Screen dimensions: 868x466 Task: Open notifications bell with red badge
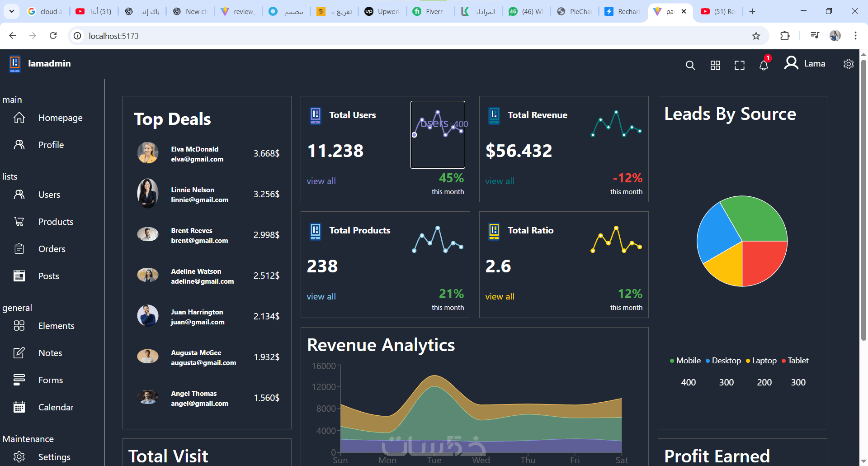(x=764, y=65)
